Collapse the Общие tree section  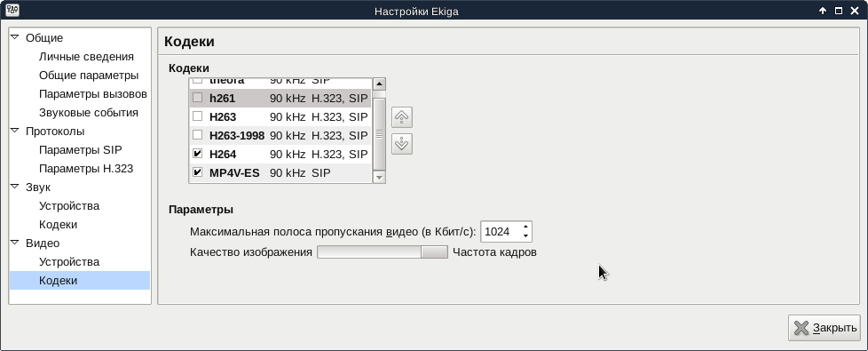tap(15, 37)
